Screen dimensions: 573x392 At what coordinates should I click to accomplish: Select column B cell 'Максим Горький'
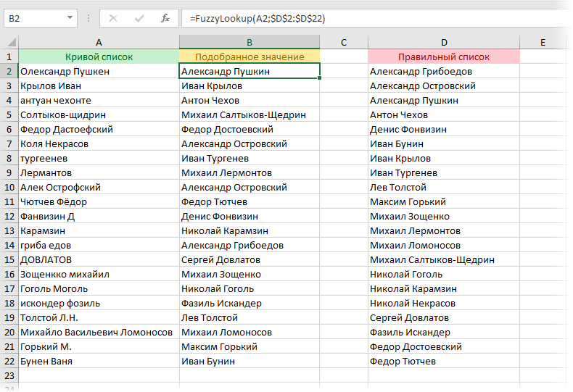point(250,347)
